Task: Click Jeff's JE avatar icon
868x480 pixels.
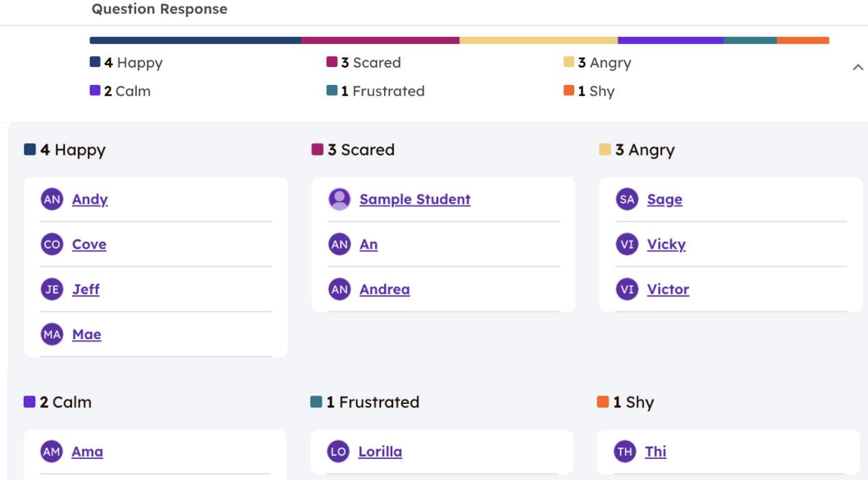Action: [x=52, y=289]
